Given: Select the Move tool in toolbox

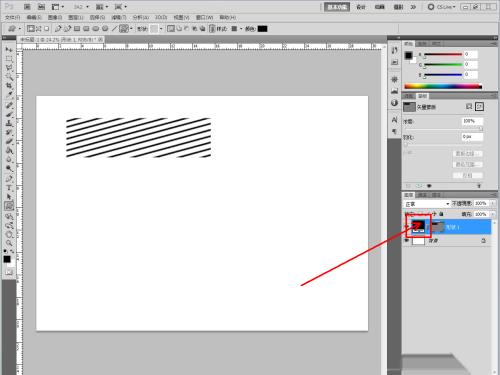Looking at the screenshot, I should pos(9,50).
